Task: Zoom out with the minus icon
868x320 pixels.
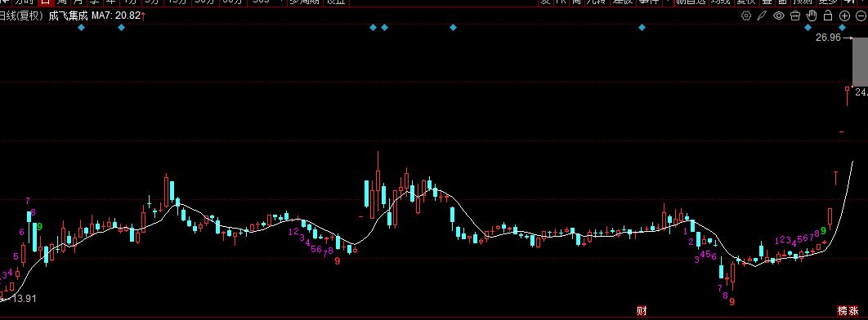Action: click(861, 16)
